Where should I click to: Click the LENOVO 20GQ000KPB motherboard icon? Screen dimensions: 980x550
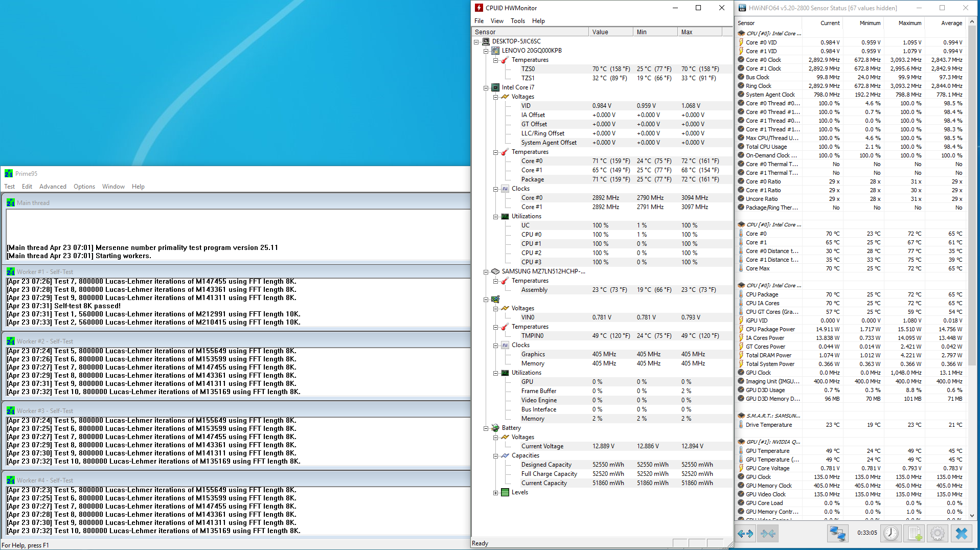tap(495, 51)
